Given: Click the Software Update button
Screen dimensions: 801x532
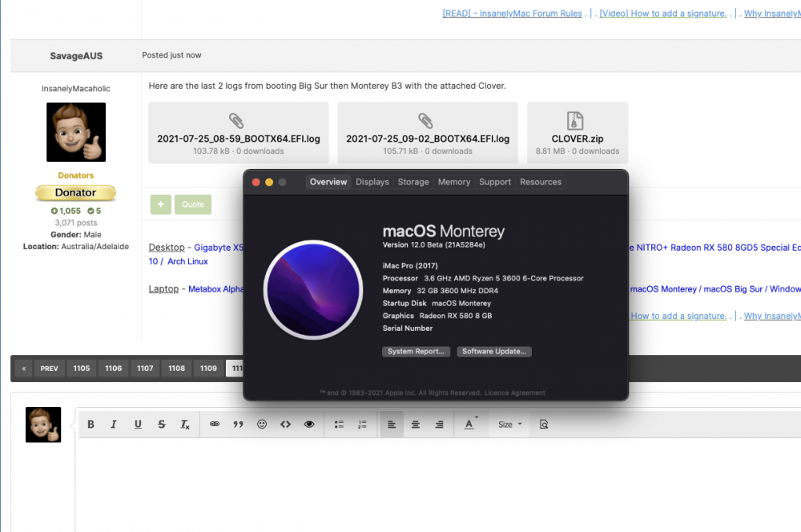Looking at the screenshot, I should pos(494,352).
